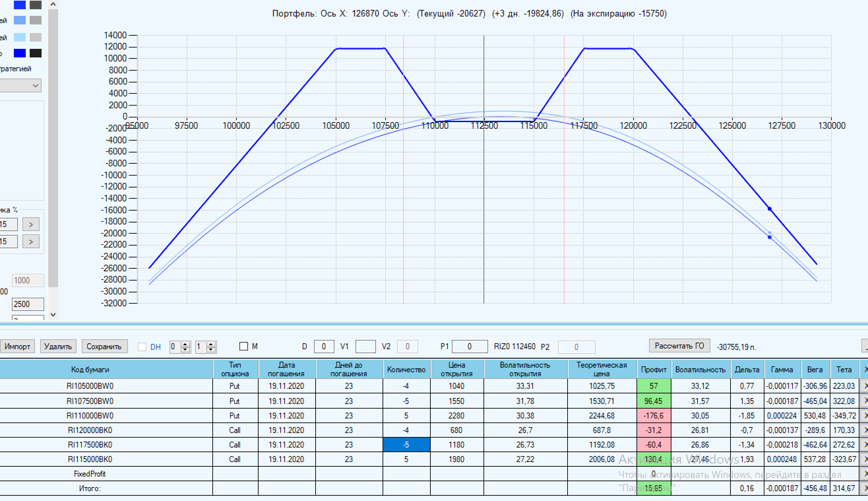Remove the RI110000BW0 Put row via its X
Screen dimensions: 868x501
click(865, 416)
